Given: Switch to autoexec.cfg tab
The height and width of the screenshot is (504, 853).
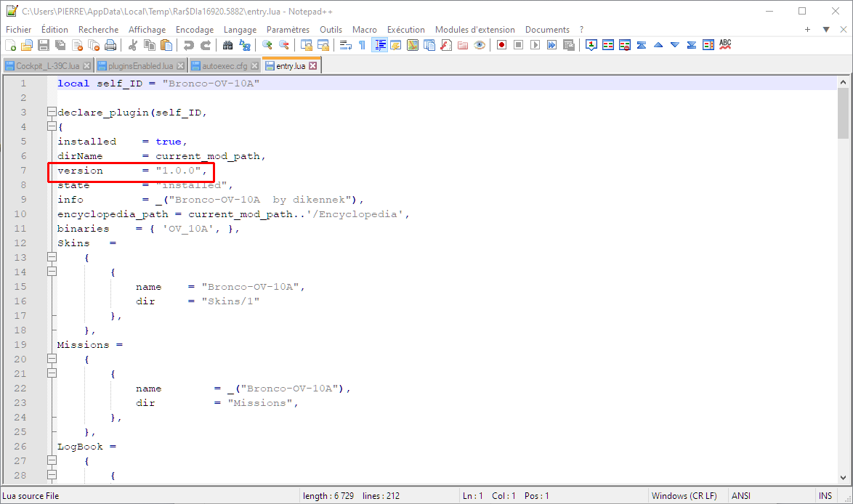Looking at the screenshot, I should [224, 66].
